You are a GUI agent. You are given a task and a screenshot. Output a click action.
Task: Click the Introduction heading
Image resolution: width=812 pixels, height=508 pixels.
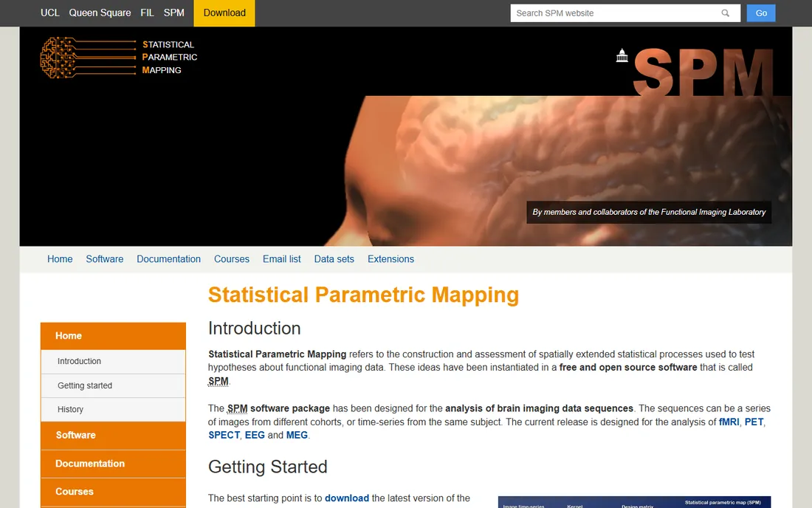[254, 329]
